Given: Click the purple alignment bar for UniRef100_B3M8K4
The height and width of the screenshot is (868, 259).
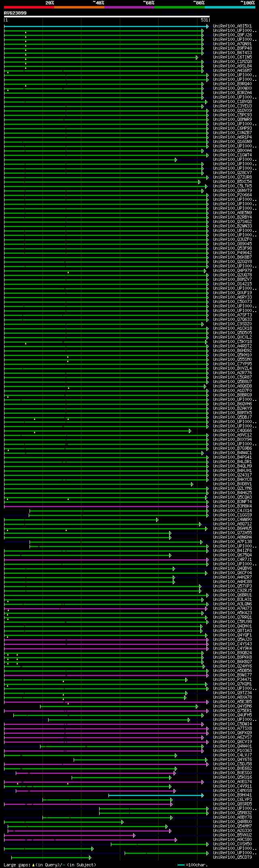Looking at the screenshot, I should coord(106,506).
